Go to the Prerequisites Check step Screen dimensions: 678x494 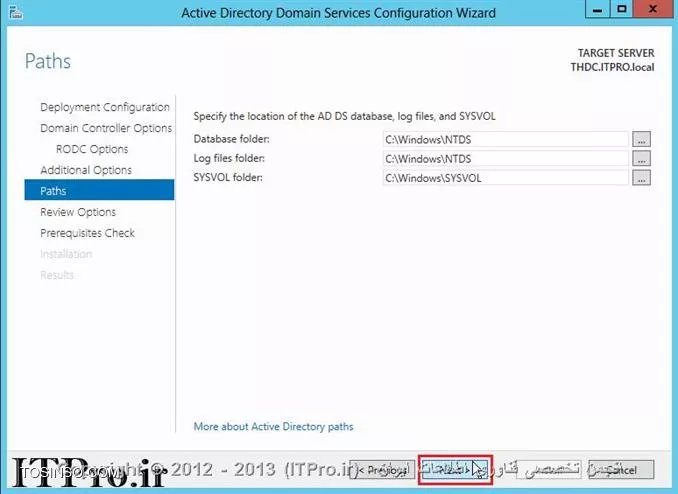87,233
